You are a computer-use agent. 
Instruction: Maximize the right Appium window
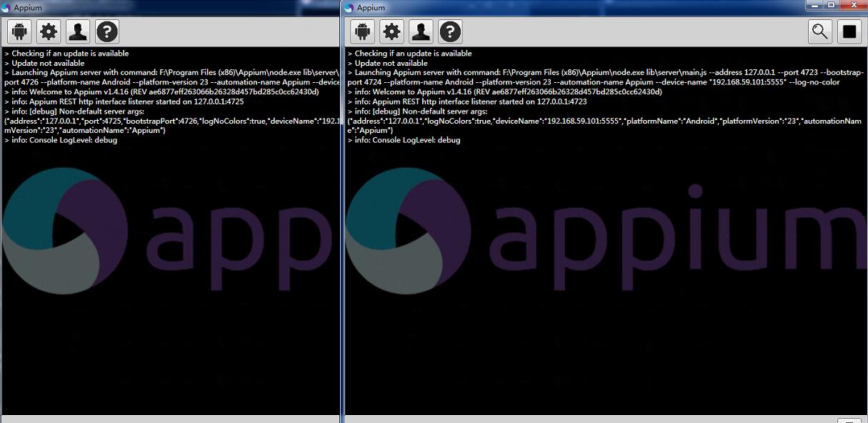(831, 5)
